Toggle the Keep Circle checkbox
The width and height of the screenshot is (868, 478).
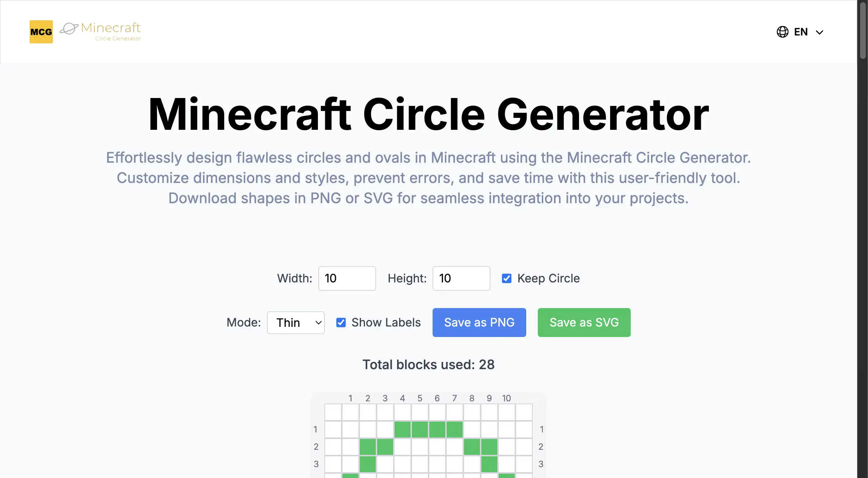507,278
